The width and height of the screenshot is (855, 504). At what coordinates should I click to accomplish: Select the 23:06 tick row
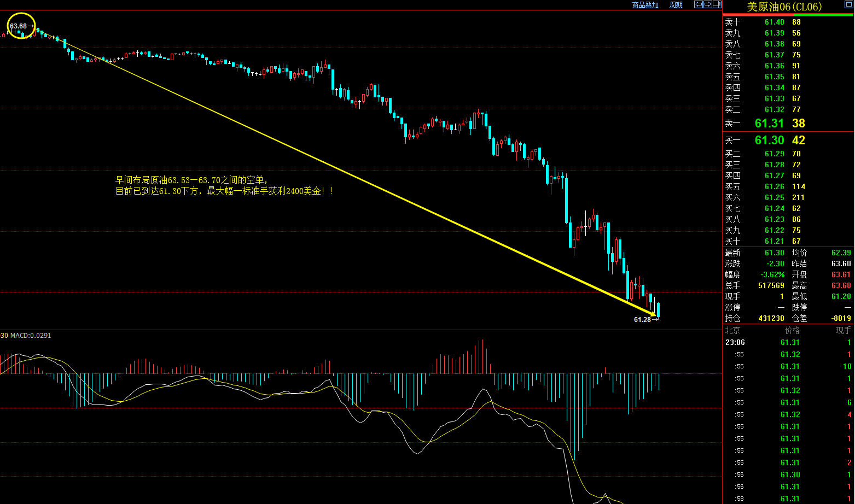pyautogui.click(x=788, y=343)
